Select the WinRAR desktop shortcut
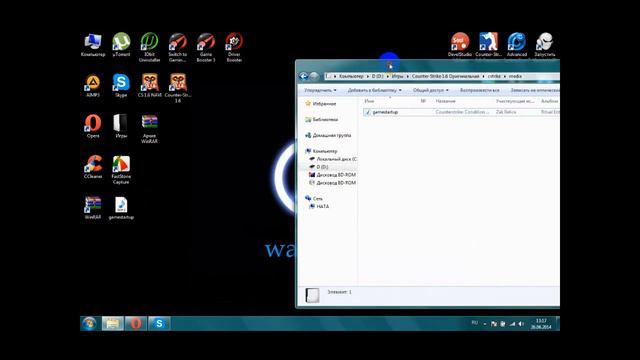 [x=93, y=208]
